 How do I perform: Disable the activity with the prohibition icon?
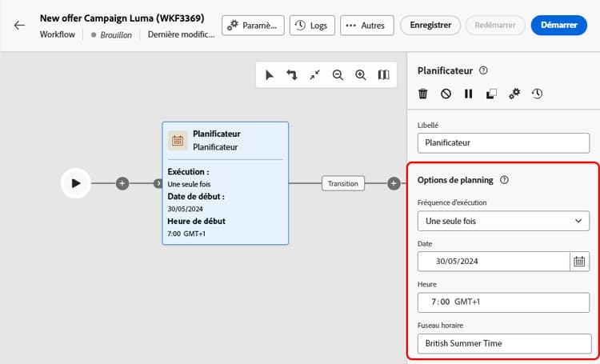point(446,94)
